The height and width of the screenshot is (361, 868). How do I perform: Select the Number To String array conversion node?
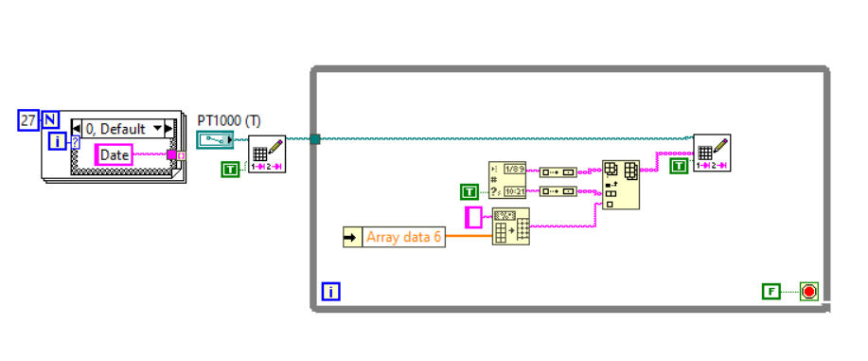click(511, 226)
